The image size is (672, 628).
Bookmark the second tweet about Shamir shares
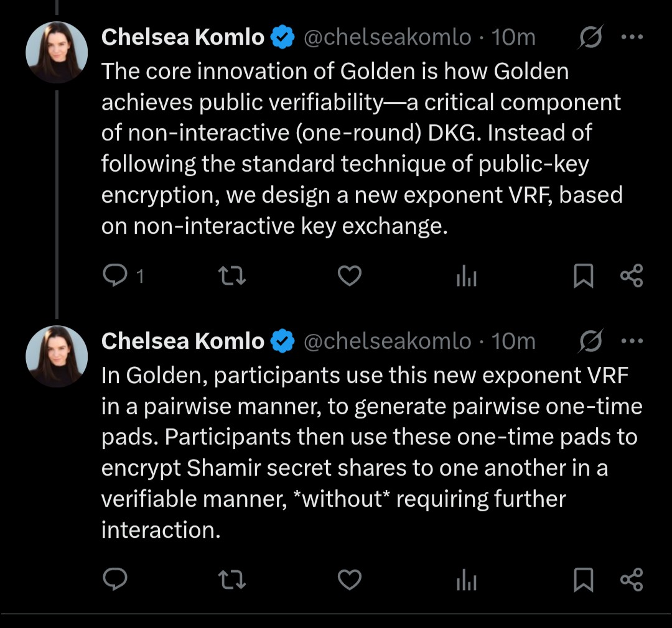(583, 580)
